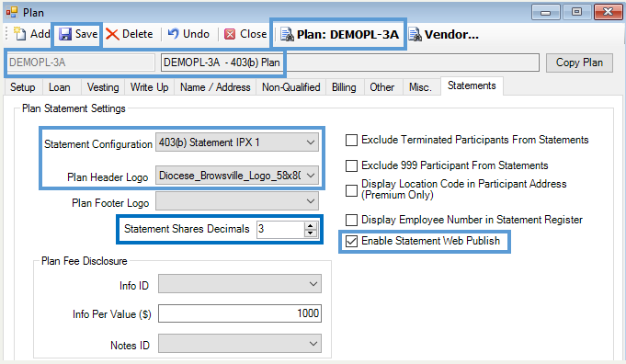626x364 pixels.
Task: Click the plan ID field DEMOPL-3A
Action: coord(81,63)
